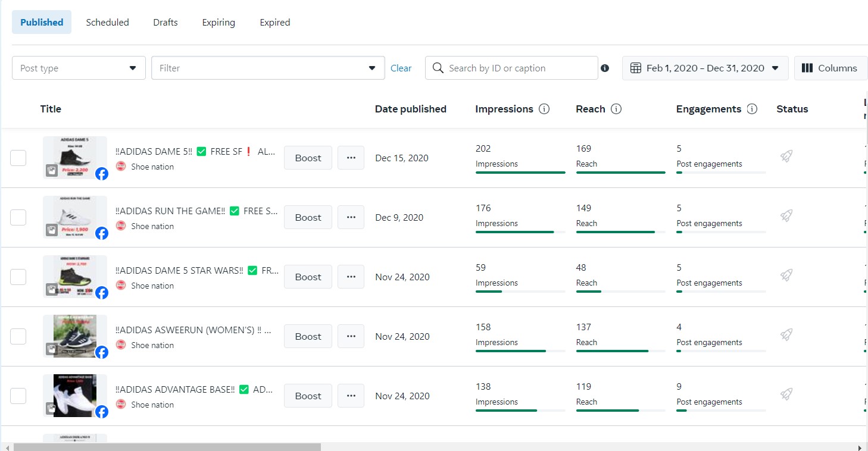Click rocket status icon for DAME 5 STAR WARS
This screenshot has width=868, height=451.
[786, 275]
